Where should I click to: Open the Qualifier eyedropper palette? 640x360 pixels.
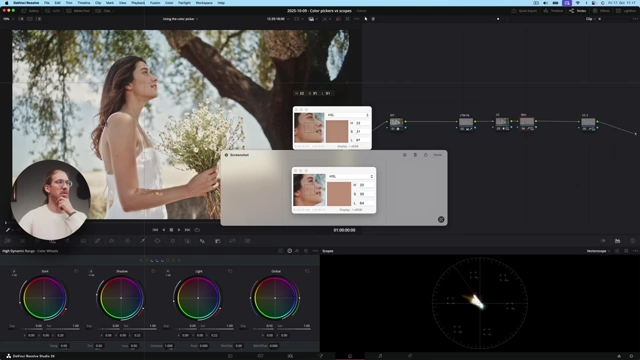click(x=142, y=241)
